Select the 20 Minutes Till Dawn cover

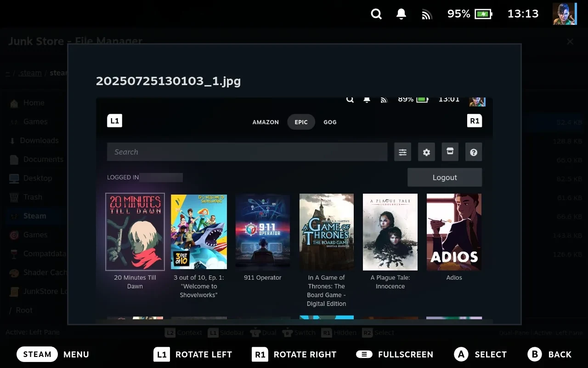tap(135, 232)
